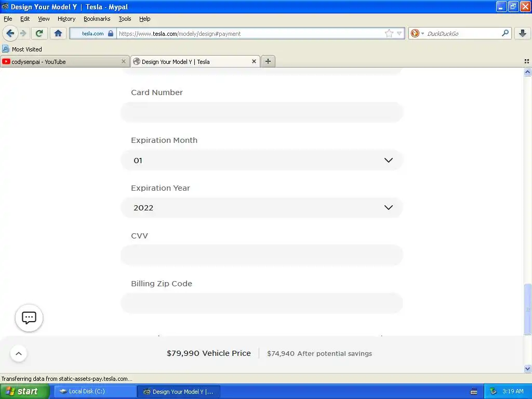Focus the Card Number field
The height and width of the screenshot is (399, 532).
(x=262, y=112)
